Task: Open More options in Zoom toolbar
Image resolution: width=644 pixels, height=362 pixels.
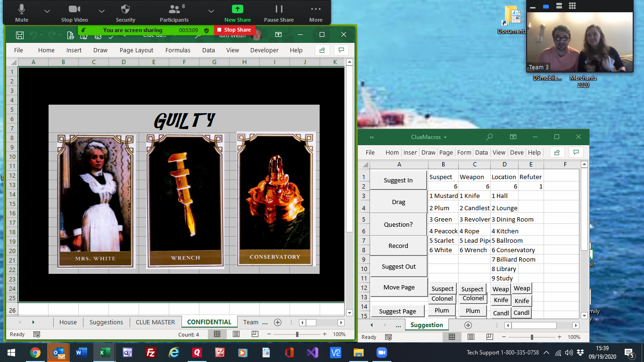Action: (316, 13)
